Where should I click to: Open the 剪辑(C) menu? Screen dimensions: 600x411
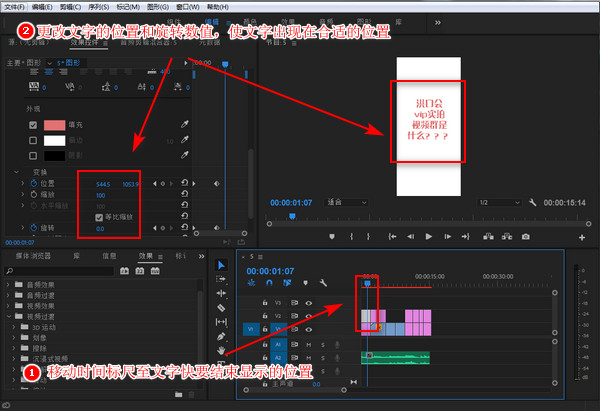[70, 7]
